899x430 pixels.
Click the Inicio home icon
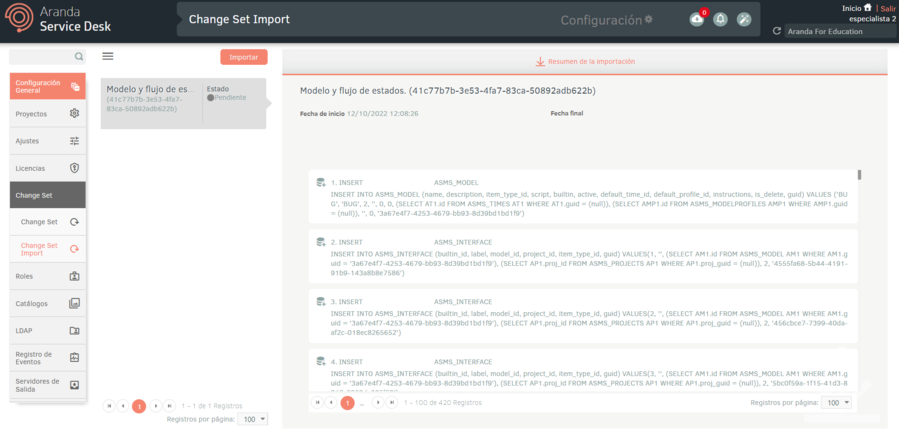pyautogui.click(x=867, y=7)
